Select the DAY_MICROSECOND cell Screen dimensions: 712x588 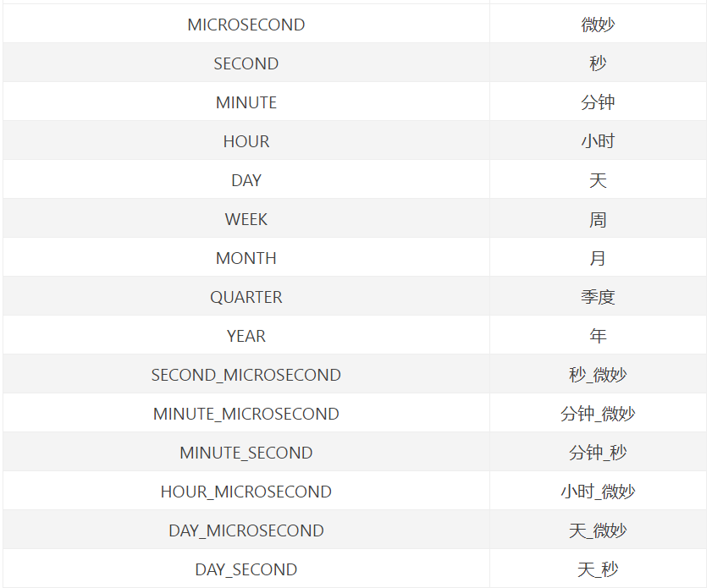(246, 530)
